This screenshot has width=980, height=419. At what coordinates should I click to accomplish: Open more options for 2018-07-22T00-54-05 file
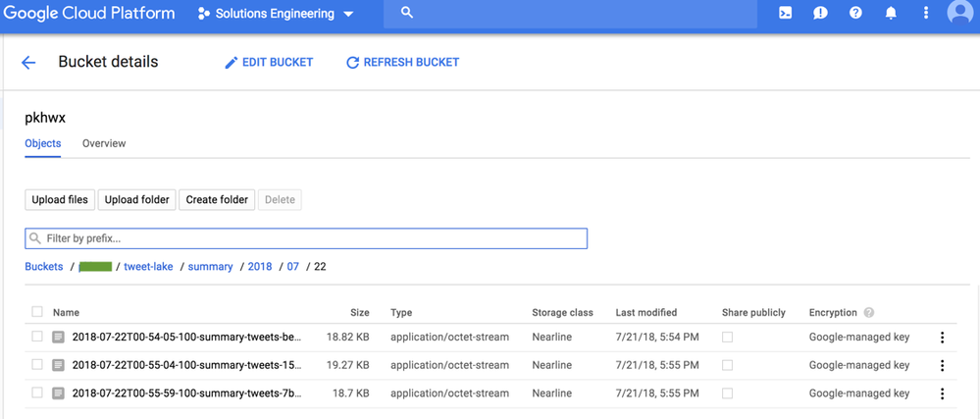point(942,338)
